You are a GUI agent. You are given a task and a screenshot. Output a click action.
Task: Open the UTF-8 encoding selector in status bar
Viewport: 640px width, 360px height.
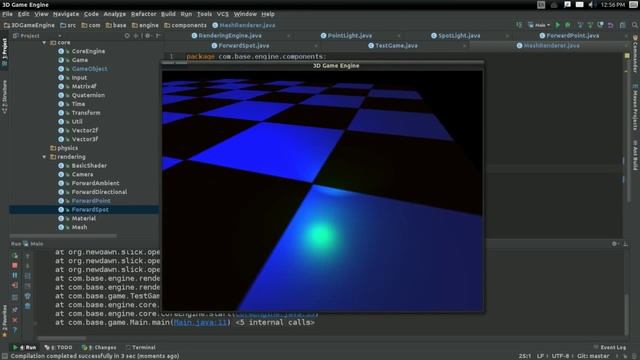tap(560, 356)
